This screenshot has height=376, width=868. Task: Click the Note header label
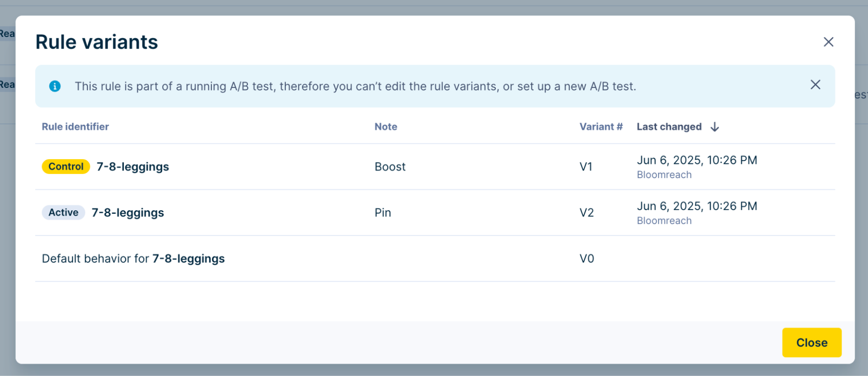[386, 126]
